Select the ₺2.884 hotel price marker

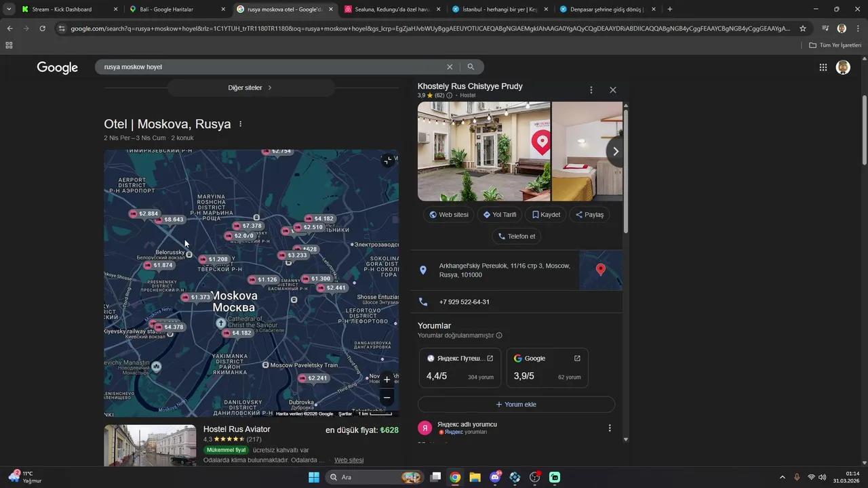point(144,213)
